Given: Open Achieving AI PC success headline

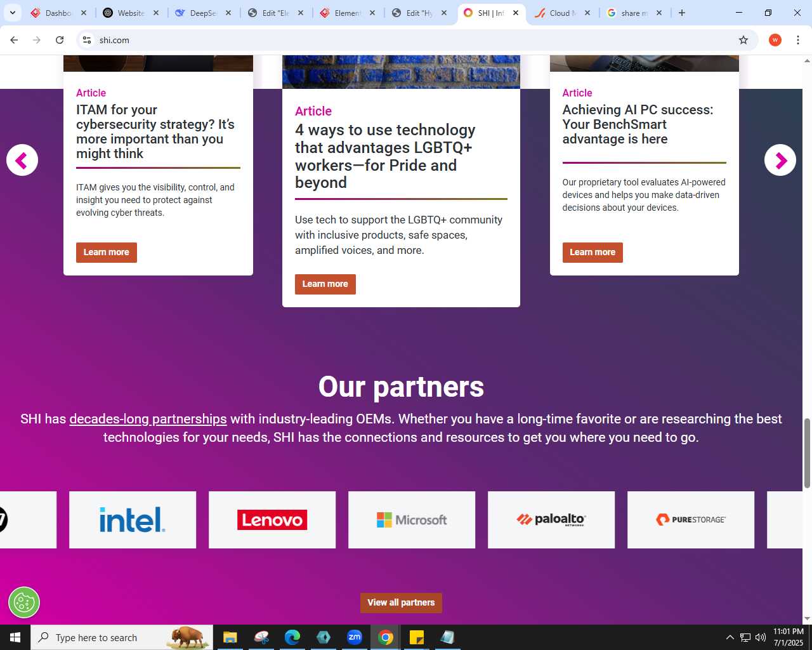Looking at the screenshot, I should pos(638,124).
